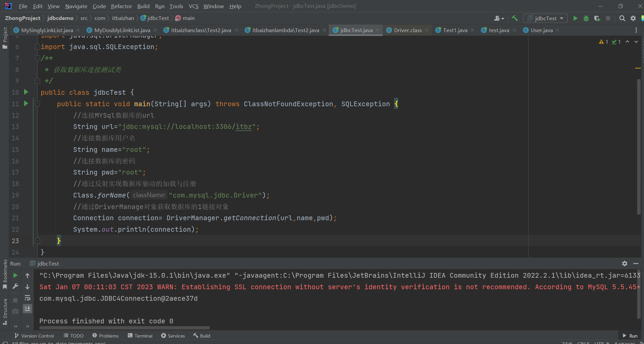This screenshot has height=344, width=644.
Task: Close the test.java tab
Action: click(x=514, y=30)
